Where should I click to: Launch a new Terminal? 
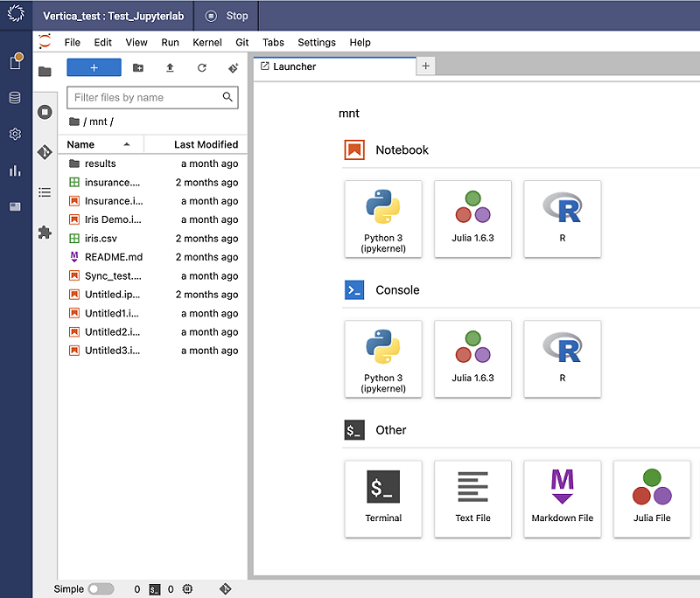pyautogui.click(x=383, y=499)
